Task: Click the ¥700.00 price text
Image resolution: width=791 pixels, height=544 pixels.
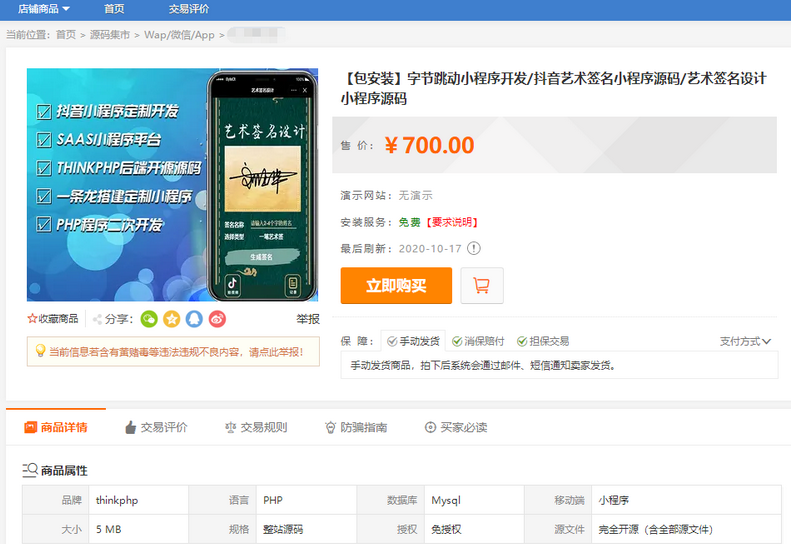Action: click(429, 145)
